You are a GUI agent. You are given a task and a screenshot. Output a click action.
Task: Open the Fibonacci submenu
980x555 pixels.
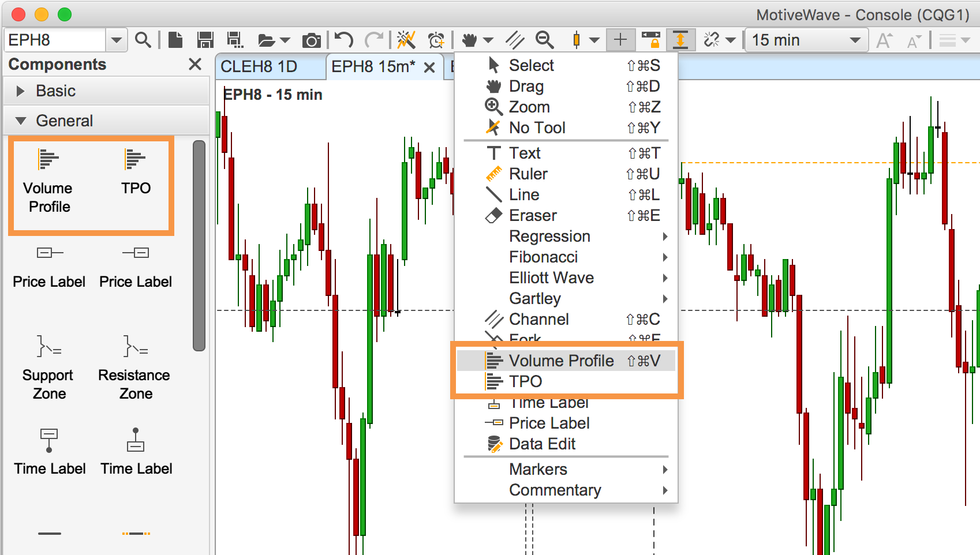pyautogui.click(x=543, y=257)
